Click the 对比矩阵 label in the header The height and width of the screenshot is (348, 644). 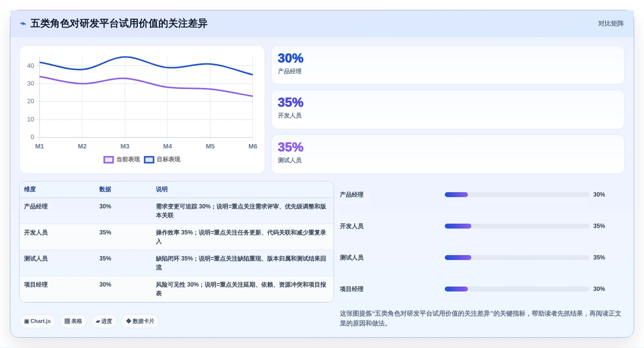click(611, 24)
